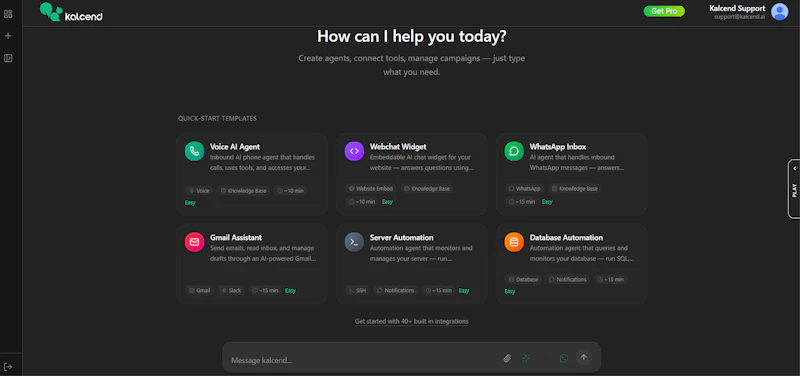Click the ~15 min tag on Gmail Assistant
This screenshot has width=800, height=376.
coord(265,290)
